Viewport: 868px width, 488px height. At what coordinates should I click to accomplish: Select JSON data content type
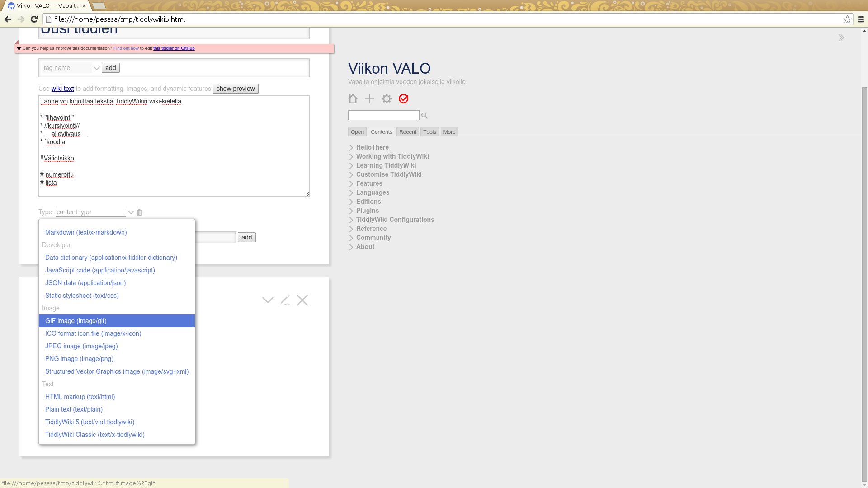tap(117, 283)
